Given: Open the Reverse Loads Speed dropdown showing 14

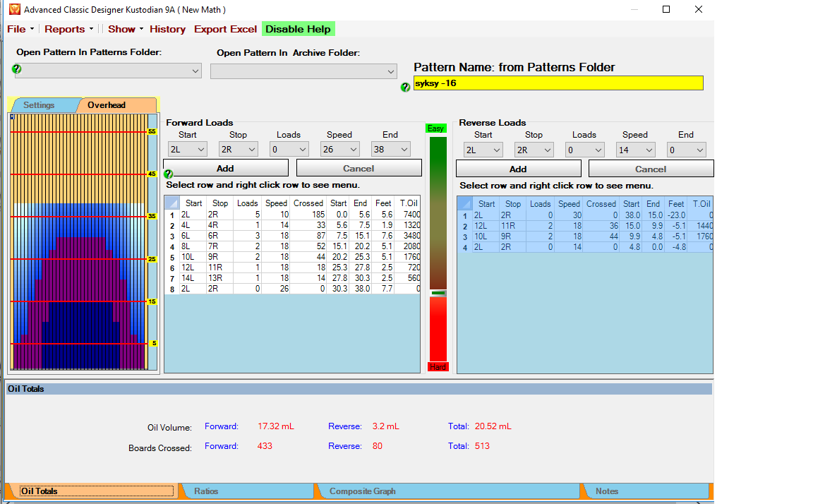Looking at the screenshot, I should (x=637, y=150).
